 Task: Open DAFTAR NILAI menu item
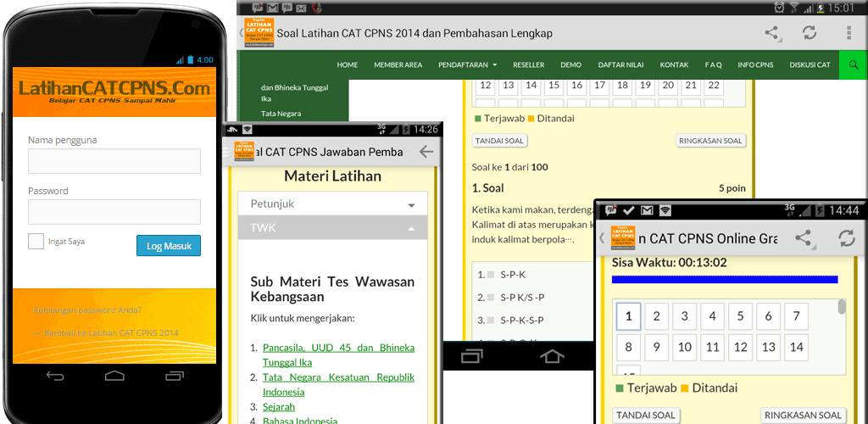(620, 64)
